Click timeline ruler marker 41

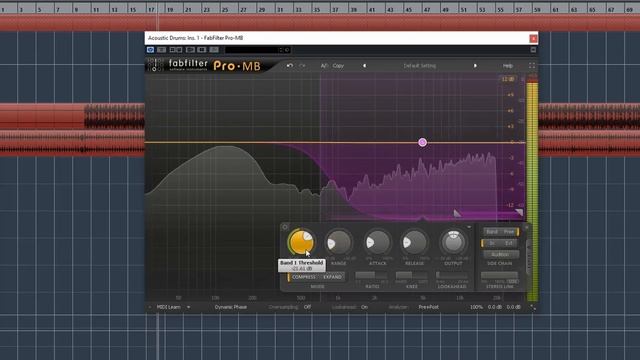point(371,9)
